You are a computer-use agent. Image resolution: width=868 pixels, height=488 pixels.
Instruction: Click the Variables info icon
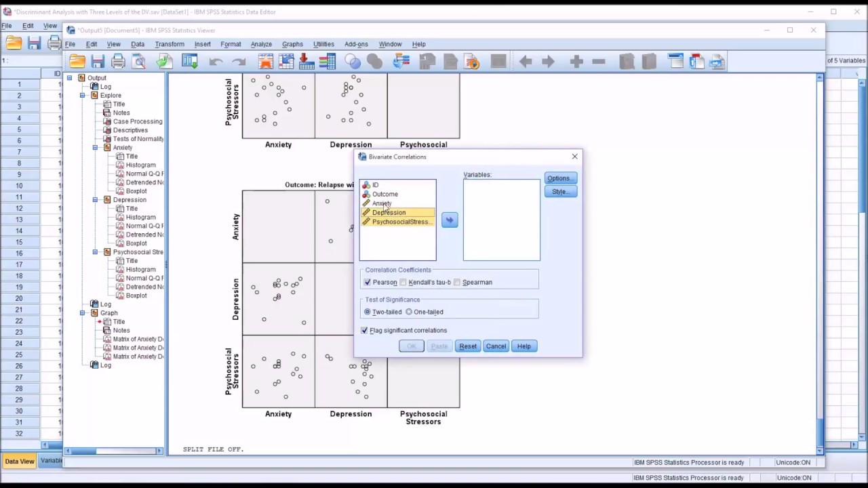[x=328, y=62]
